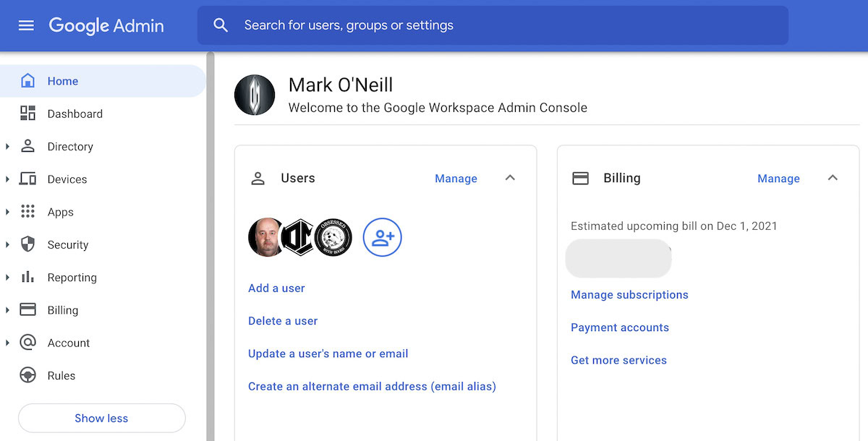
Task: Click the Apps grid icon
Action: 27,212
